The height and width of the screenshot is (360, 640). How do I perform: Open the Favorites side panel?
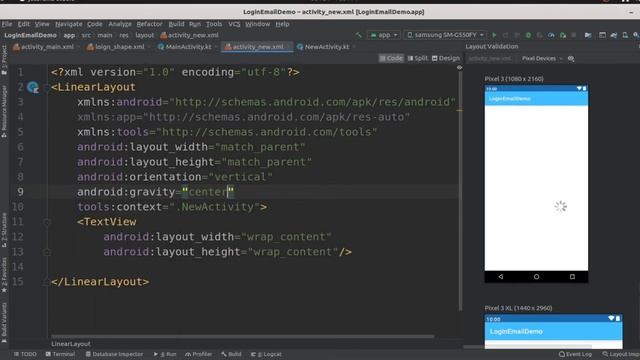click(x=4, y=275)
